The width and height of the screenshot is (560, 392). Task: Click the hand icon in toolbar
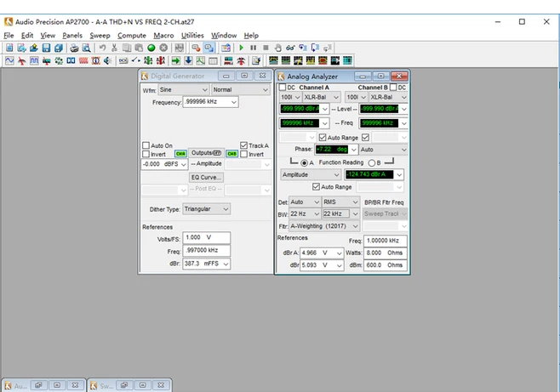(277, 48)
